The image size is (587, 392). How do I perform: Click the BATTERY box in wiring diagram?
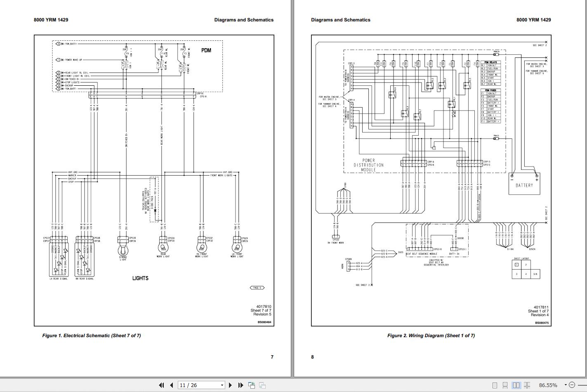(524, 182)
